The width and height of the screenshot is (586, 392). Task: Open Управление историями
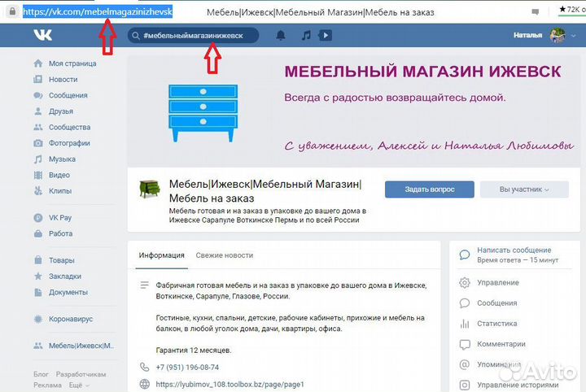tap(518, 385)
